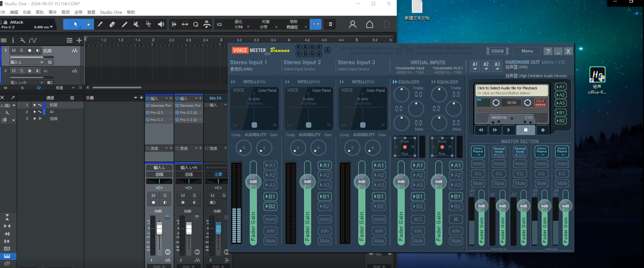
Task: Open hardware out A1 device dropdown
Action: tap(475, 66)
